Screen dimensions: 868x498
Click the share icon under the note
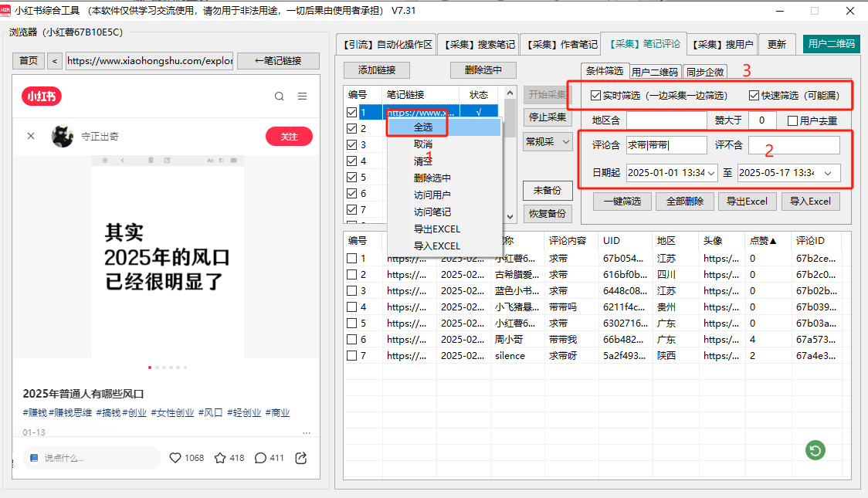tap(301, 458)
